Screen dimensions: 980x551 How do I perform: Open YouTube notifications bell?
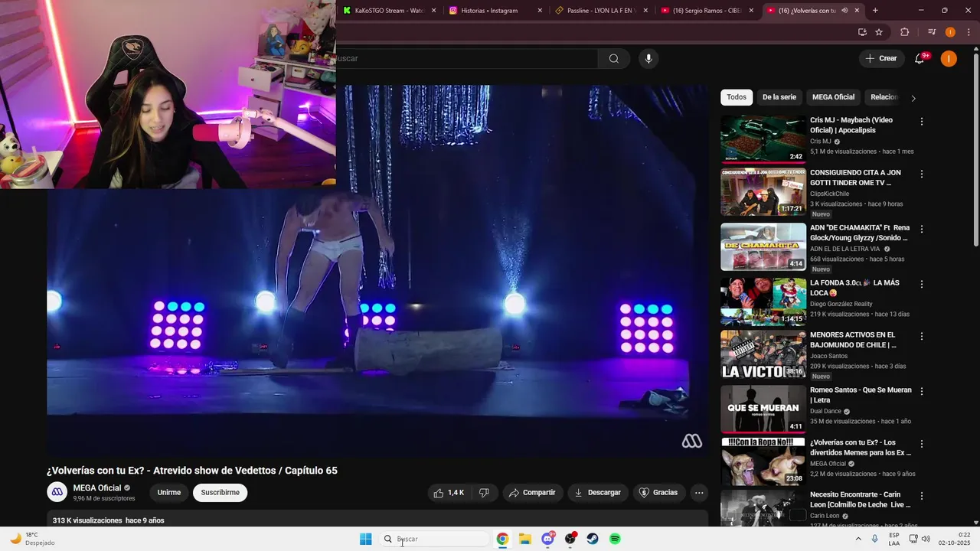pyautogui.click(x=920, y=58)
